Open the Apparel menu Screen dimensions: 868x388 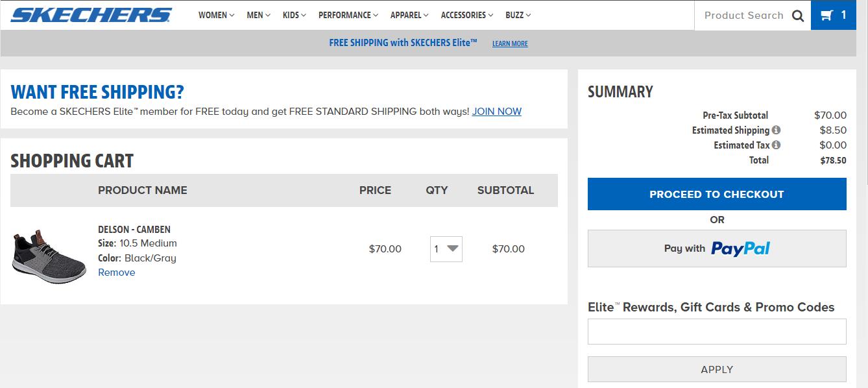point(409,15)
